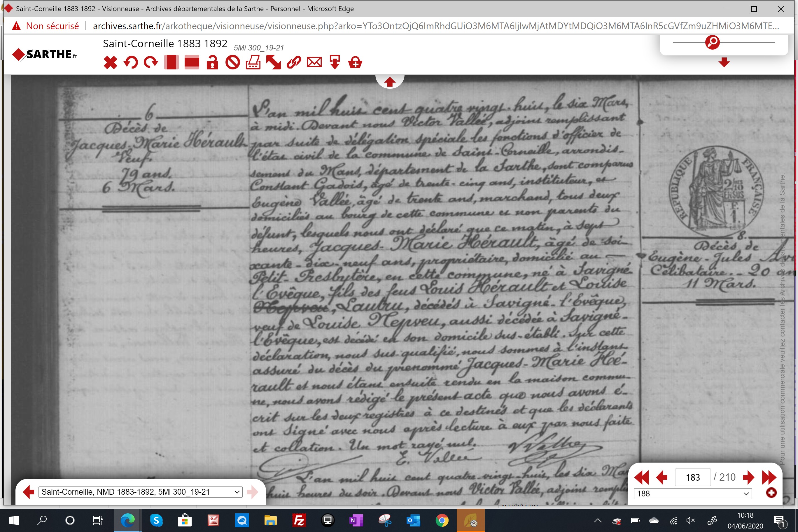The image size is (798, 532).
Task: Click the page number field showing 183
Action: pyautogui.click(x=692, y=477)
